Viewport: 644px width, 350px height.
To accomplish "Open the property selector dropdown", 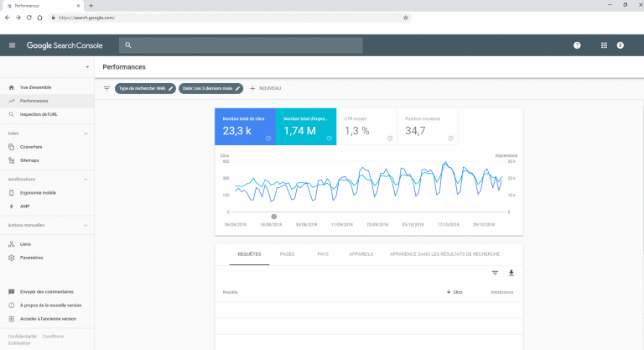I will pos(87,67).
